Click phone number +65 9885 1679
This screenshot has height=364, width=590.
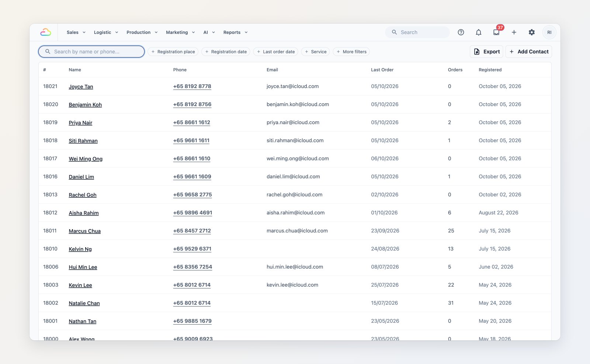192,321
